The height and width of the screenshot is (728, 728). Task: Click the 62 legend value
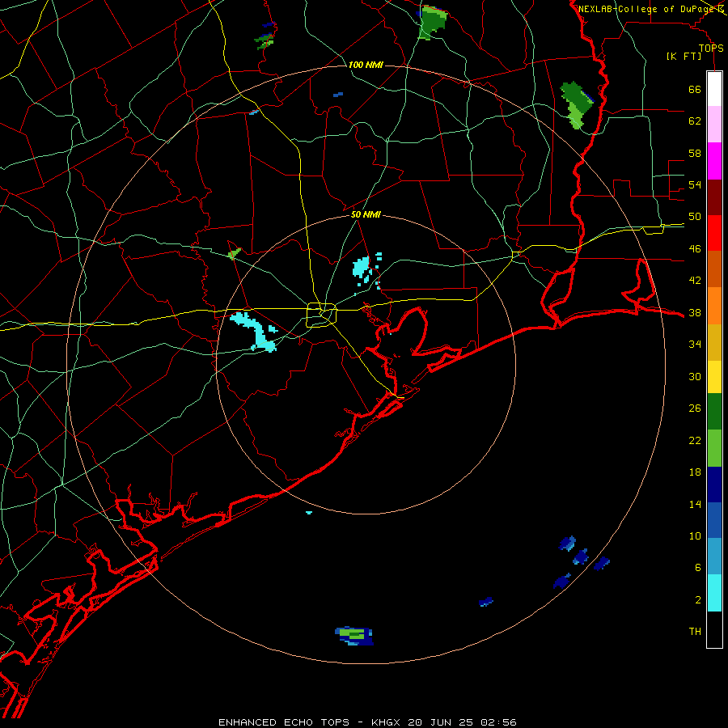click(x=695, y=121)
